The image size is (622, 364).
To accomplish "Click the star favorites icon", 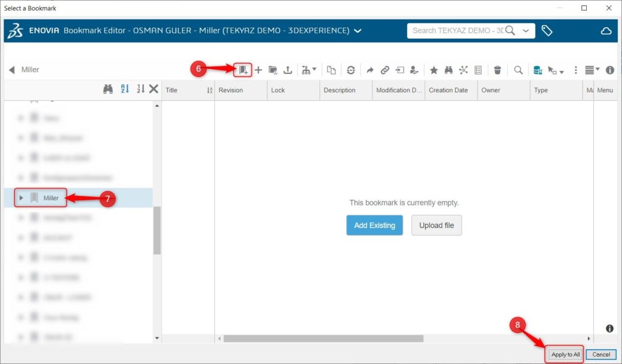I will 434,70.
